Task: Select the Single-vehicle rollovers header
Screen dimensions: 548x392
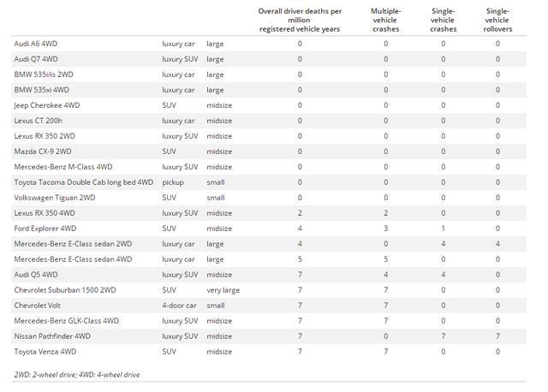Action: click(497, 20)
